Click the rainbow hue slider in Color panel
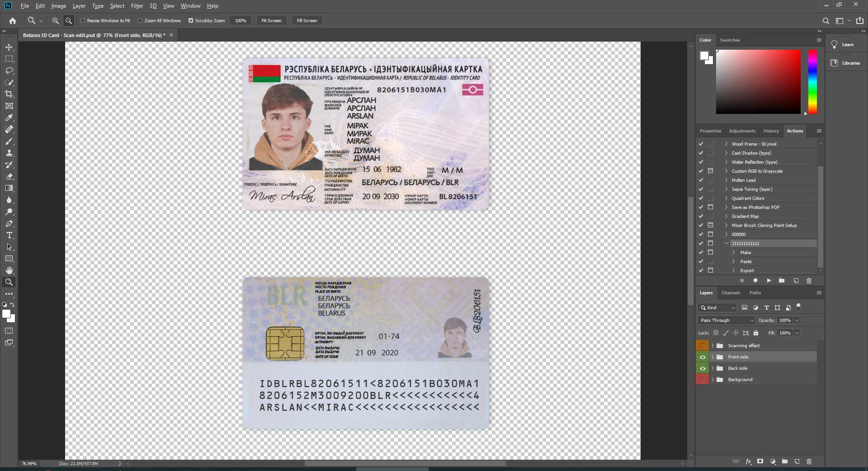 tap(812, 81)
